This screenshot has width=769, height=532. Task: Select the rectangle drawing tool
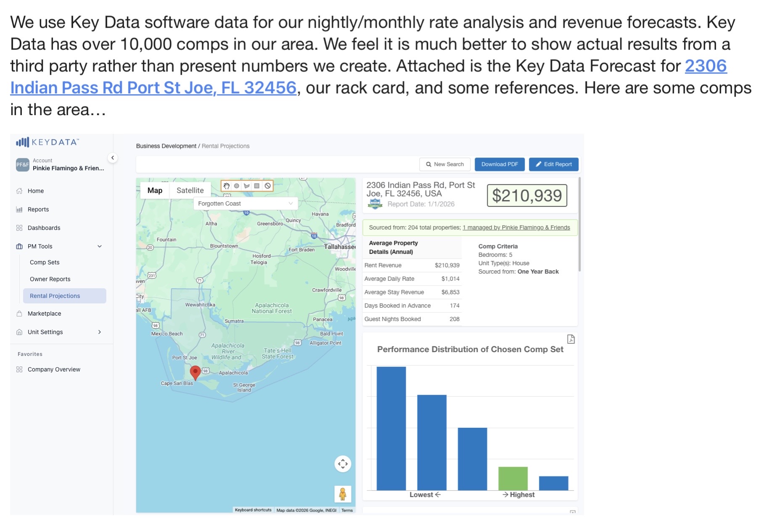coord(257,186)
